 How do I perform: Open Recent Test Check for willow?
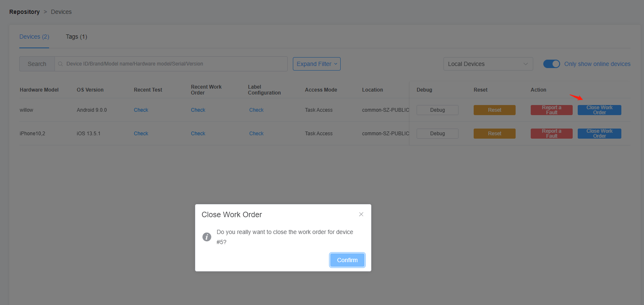[x=141, y=110]
